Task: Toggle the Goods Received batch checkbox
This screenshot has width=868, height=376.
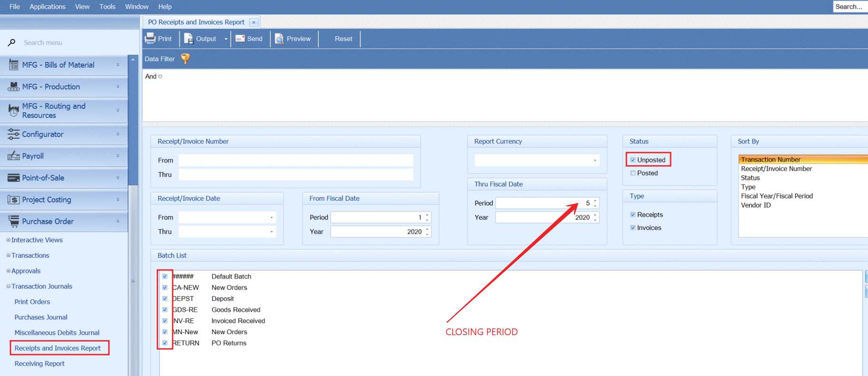Action: click(x=165, y=310)
